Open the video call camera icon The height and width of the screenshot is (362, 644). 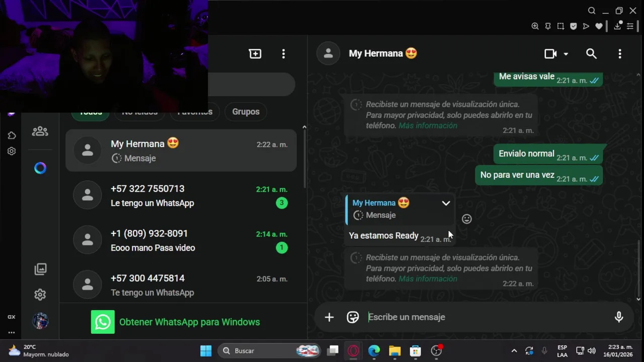point(550,54)
